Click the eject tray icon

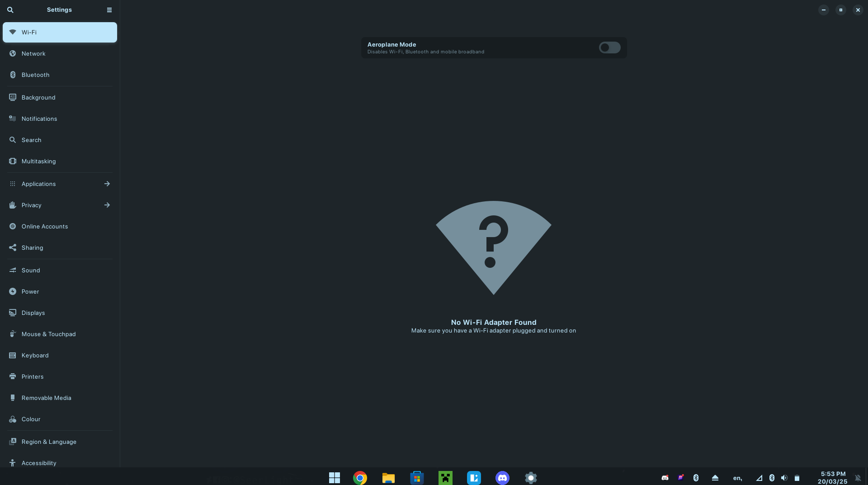point(715,478)
